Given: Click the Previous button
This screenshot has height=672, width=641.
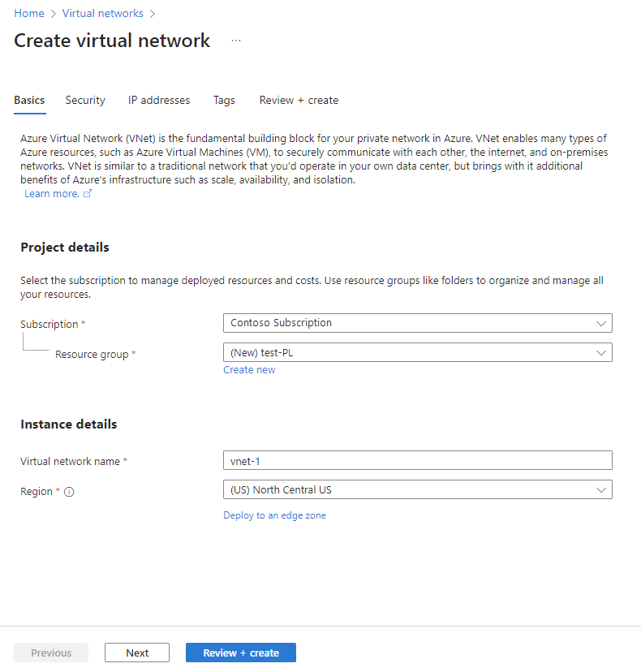Looking at the screenshot, I should (50, 652).
